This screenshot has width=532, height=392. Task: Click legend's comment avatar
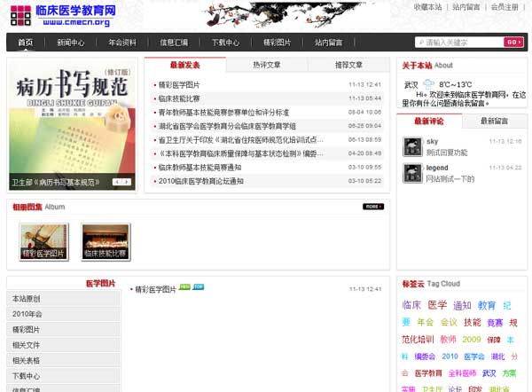tap(411, 172)
